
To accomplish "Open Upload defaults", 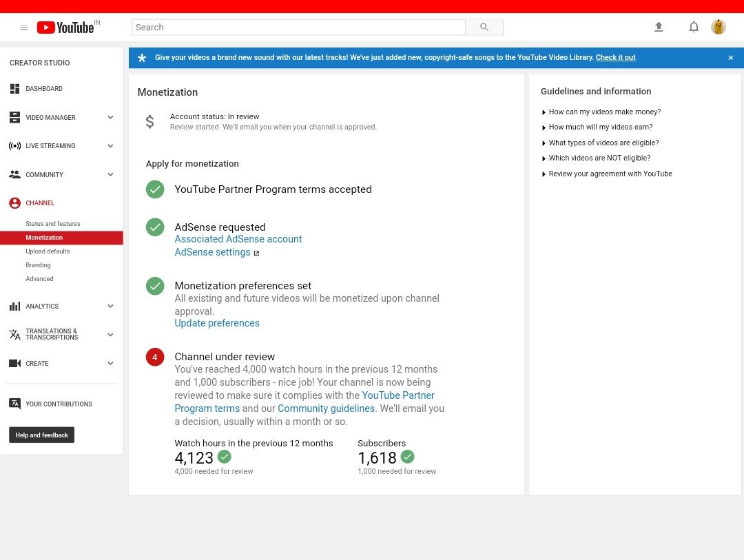I will click(x=48, y=251).
